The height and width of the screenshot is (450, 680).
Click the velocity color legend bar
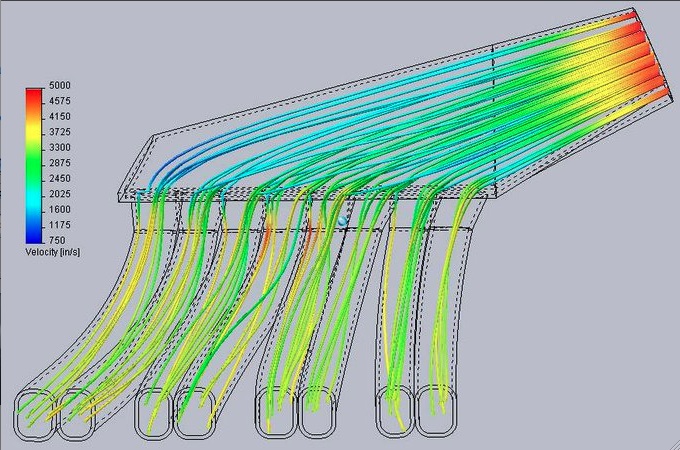[35, 166]
